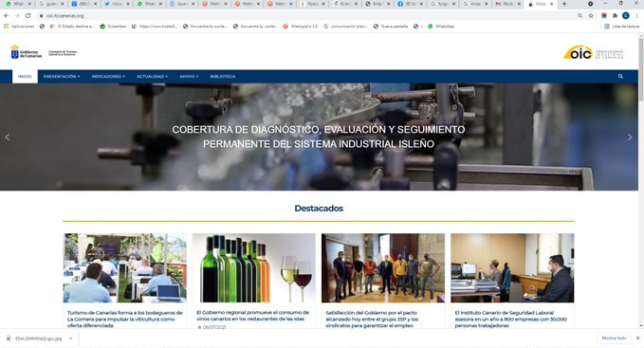This screenshot has width=644, height=348.
Task: Open the browser extensions puzzle icon
Action: [615, 15]
